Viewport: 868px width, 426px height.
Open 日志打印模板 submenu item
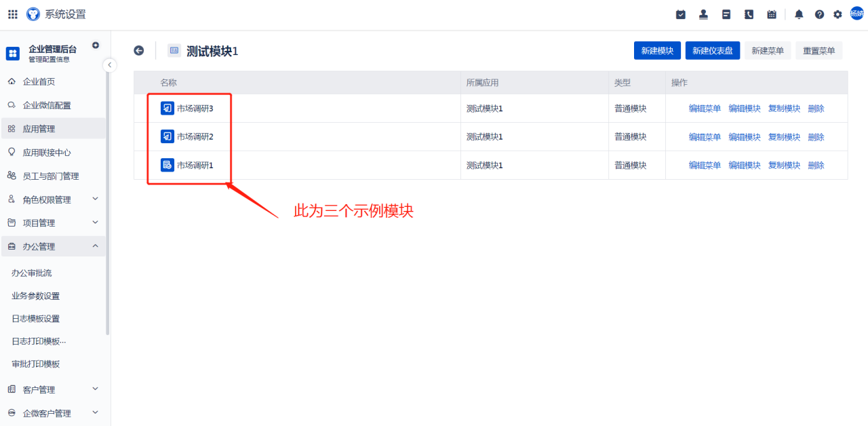coord(39,341)
